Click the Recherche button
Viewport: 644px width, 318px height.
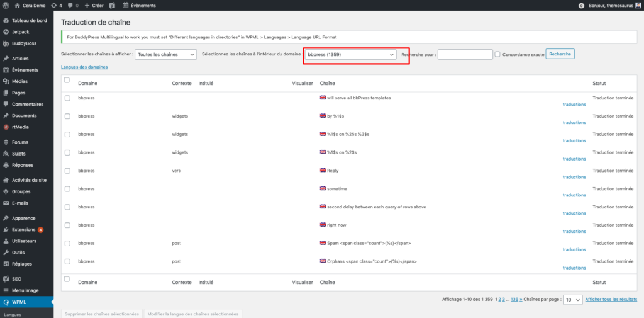click(560, 54)
